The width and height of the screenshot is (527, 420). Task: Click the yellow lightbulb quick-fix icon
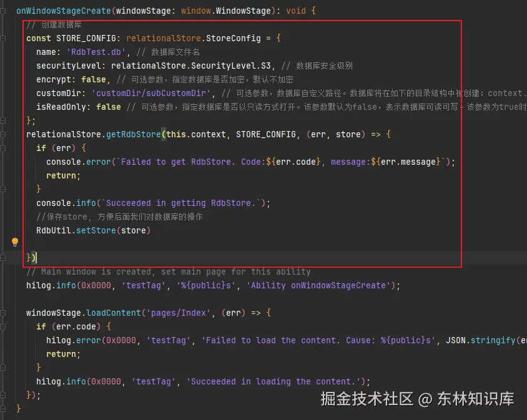pos(15,242)
